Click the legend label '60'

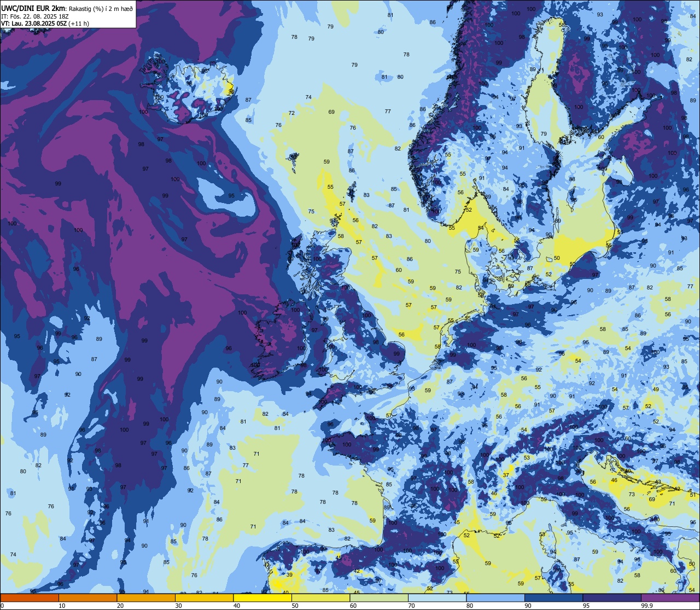[x=353, y=606]
